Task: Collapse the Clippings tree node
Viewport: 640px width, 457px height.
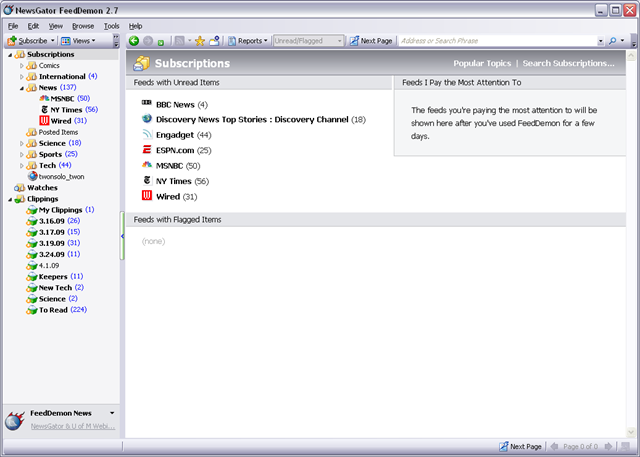Action: tap(10, 200)
